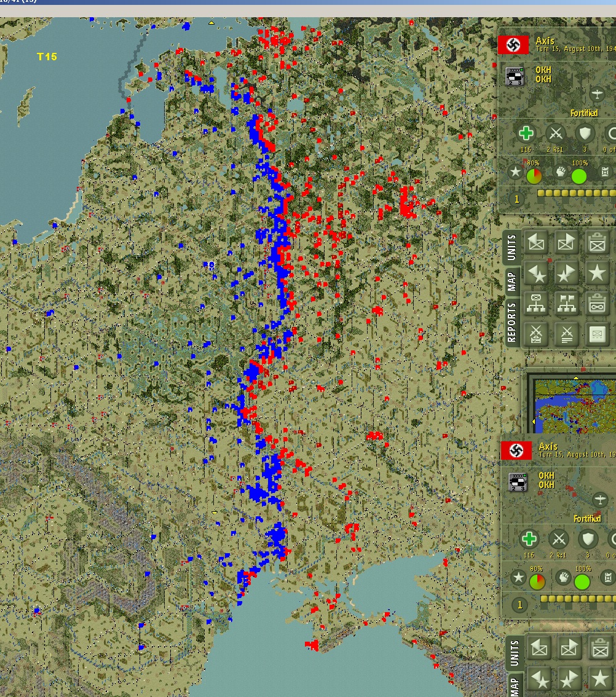The image size is (616, 697).
Task: Switch to the REPORTS tab
Action: pos(511,322)
